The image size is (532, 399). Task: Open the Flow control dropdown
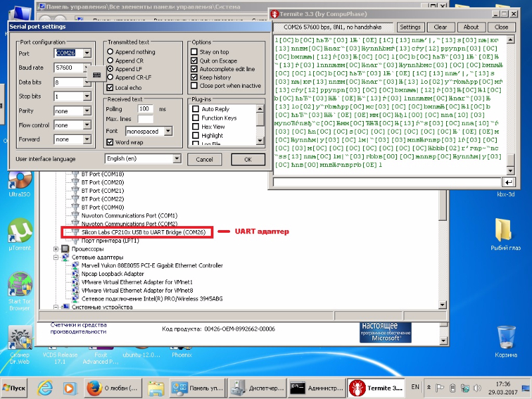87,125
